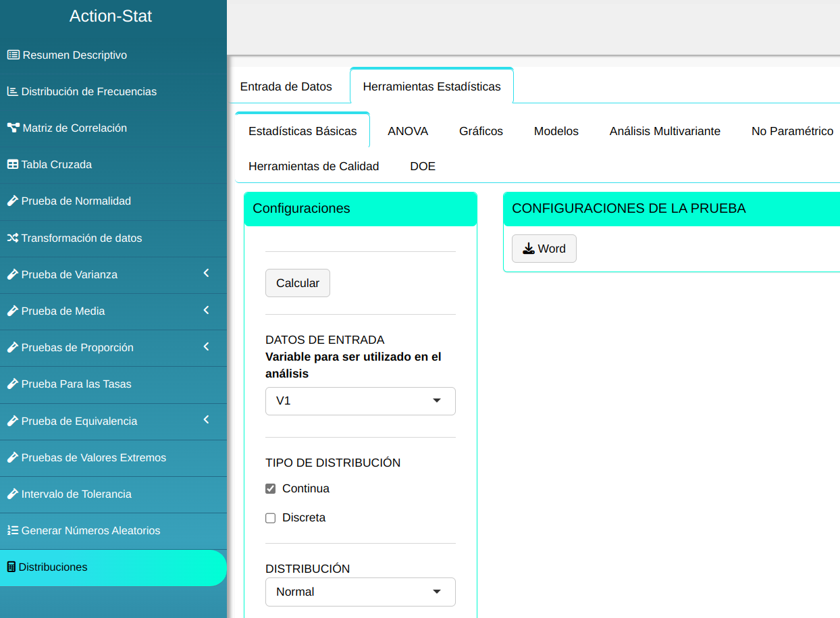Image resolution: width=840 pixels, height=618 pixels.
Task: Open the ANOVA tab
Action: (408, 131)
